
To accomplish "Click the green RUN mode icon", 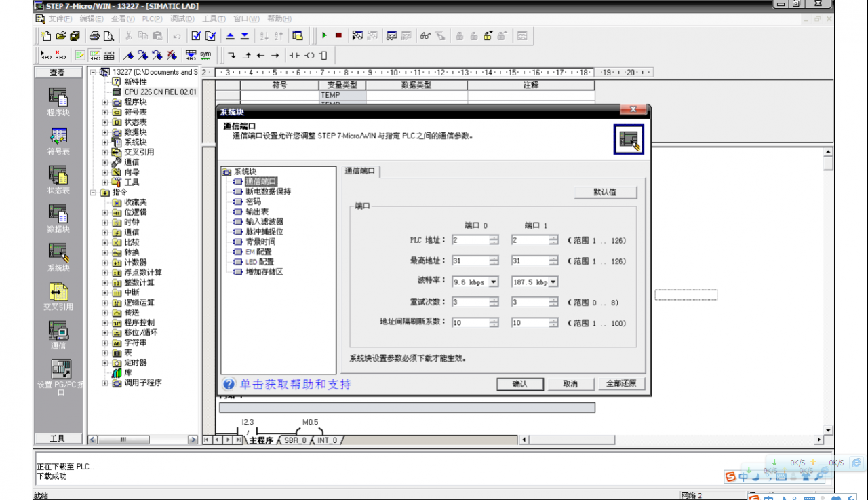I will pos(324,36).
